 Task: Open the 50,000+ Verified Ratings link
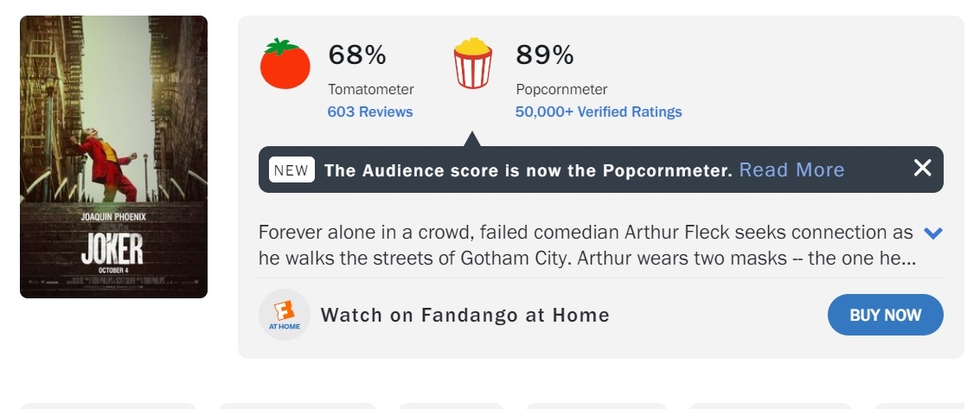pyautogui.click(x=599, y=112)
